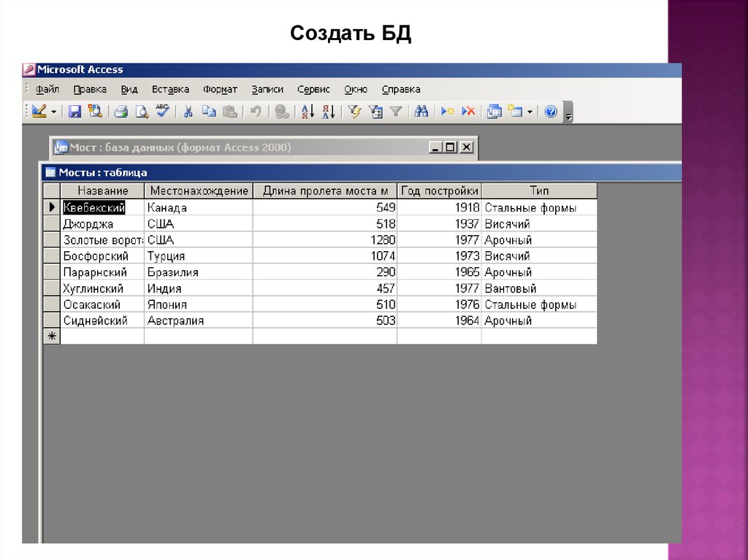Click the span length value 503
The image size is (748, 560).
pyautogui.click(x=325, y=321)
